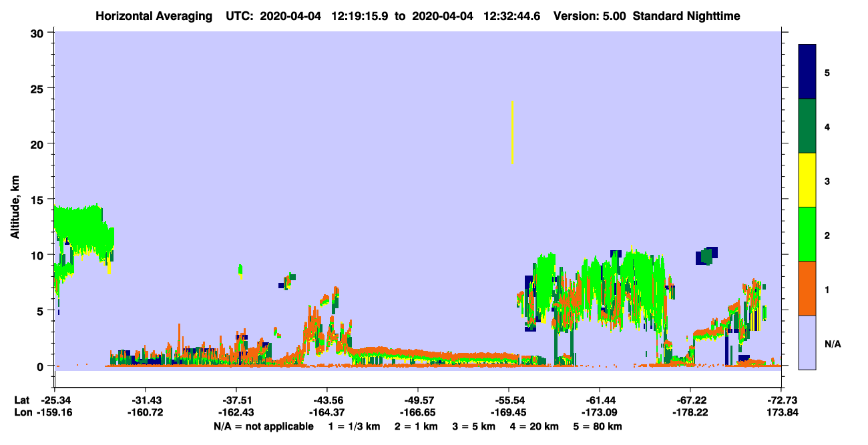Click the dark green colorbar segment labeled 4
The width and height of the screenshot is (868, 445).
coord(807,126)
